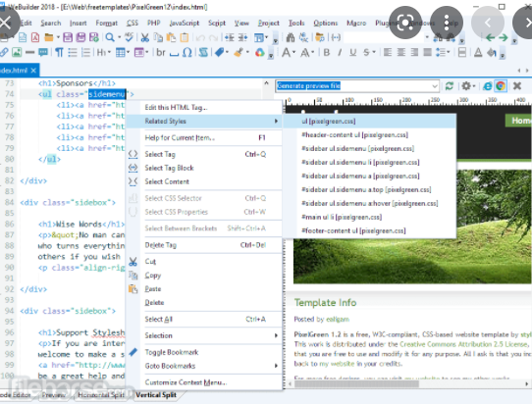
Task: Click the Save As icon with green badge
Action: tap(93, 37)
